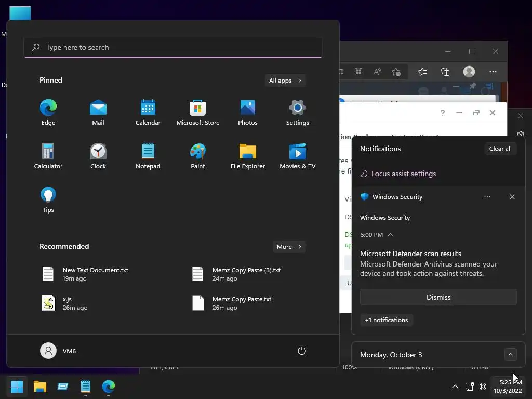Click the taskbar clock showing 5:25 PM
The image size is (532, 399).
click(508, 387)
